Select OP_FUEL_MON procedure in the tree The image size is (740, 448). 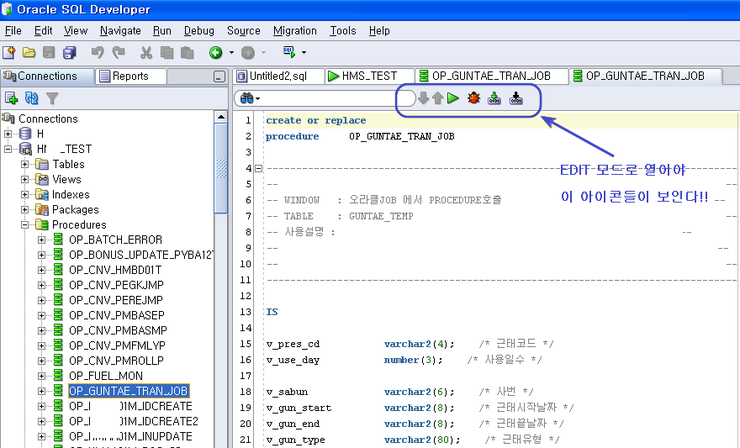click(x=106, y=375)
